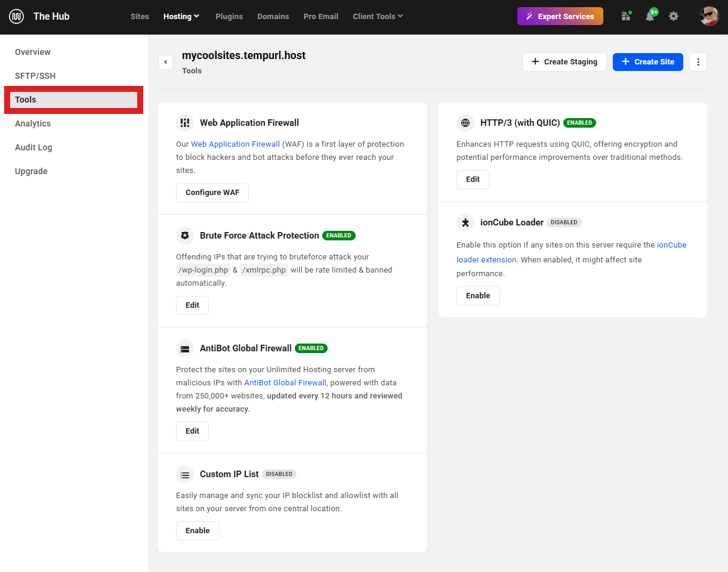
Task: Click the Web Application Firewall icon
Action: [x=185, y=123]
